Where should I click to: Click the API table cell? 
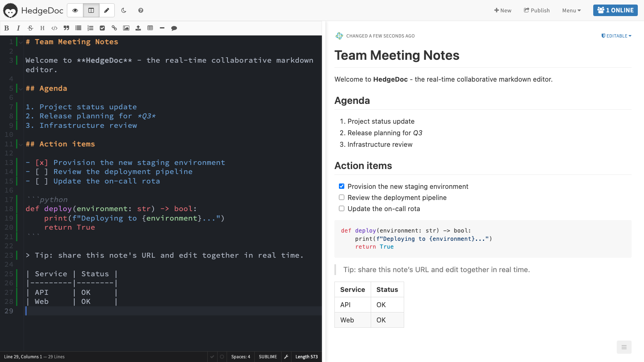coord(353,305)
